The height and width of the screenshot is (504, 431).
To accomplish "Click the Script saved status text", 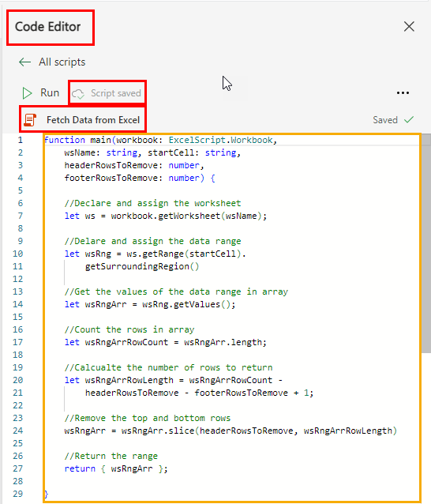I will [115, 93].
